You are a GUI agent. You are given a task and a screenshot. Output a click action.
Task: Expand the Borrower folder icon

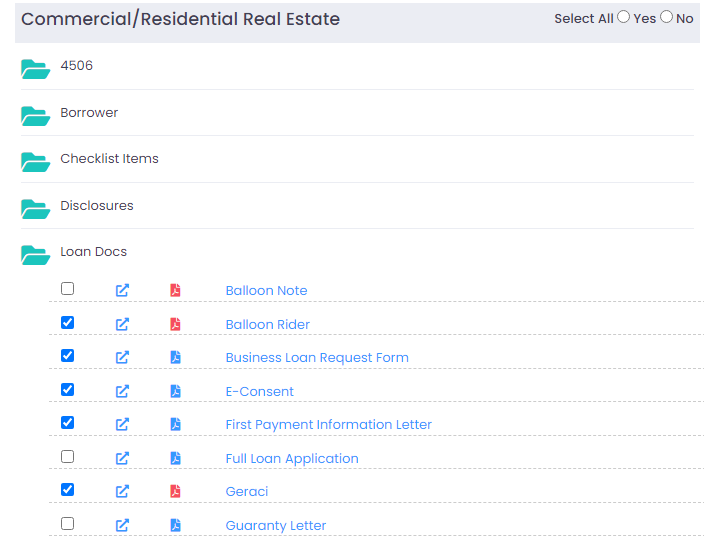[x=35, y=116]
